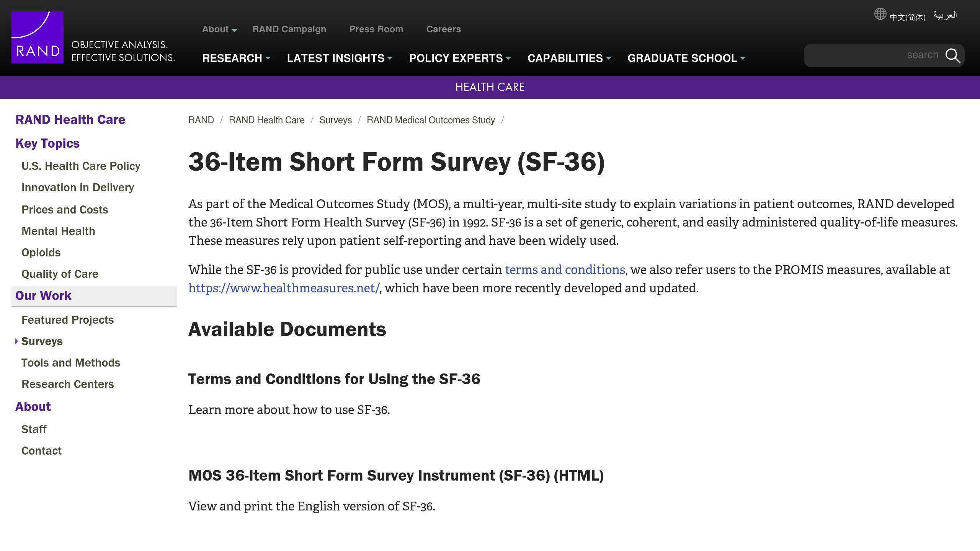Open Careers link
This screenshot has width=980, height=551.
(x=443, y=29)
